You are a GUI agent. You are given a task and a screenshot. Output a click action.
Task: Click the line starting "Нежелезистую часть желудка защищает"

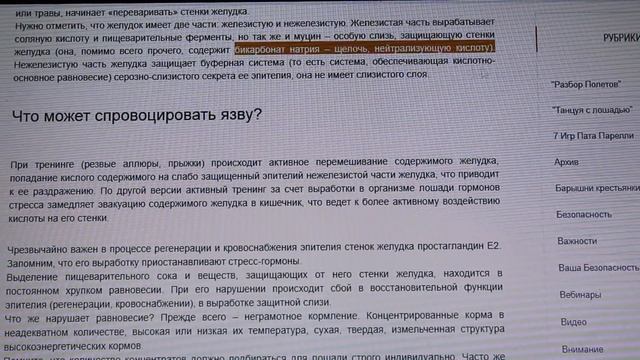tap(254, 63)
